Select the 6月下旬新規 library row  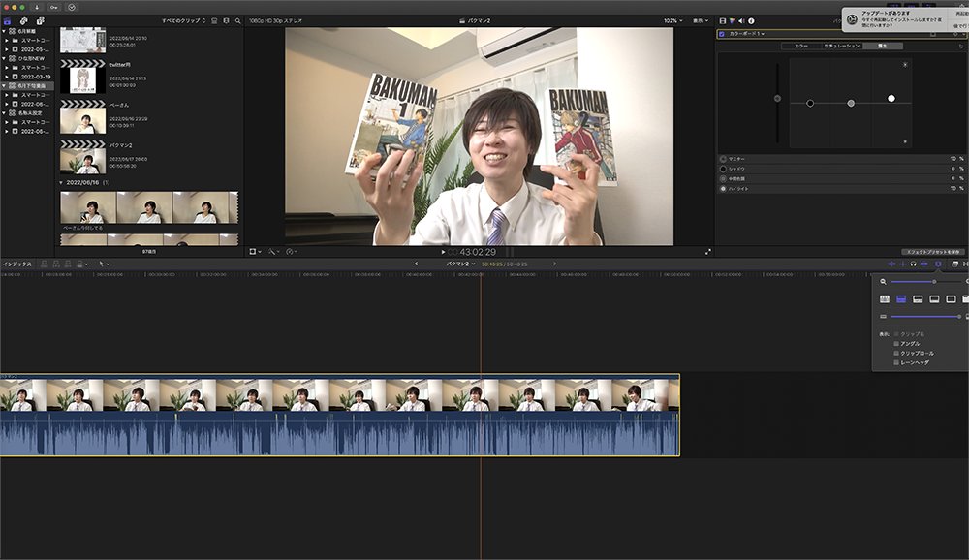28,86
